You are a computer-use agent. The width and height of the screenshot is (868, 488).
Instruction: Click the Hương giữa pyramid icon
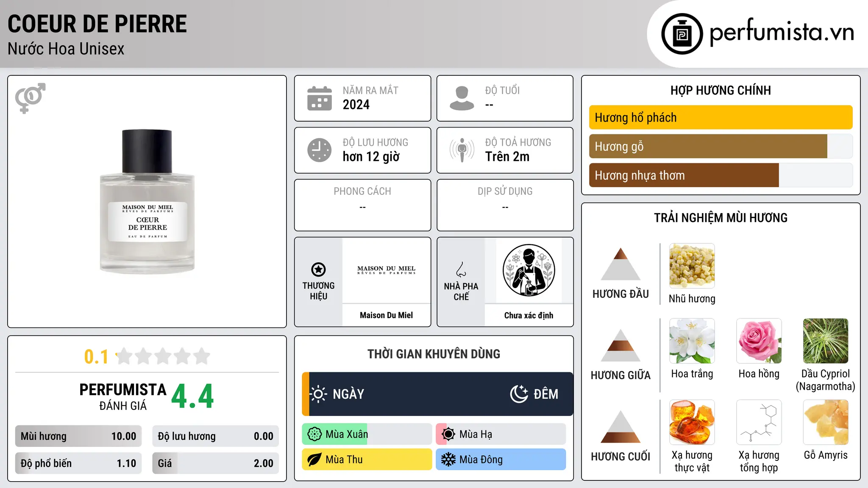coord(620,345)
